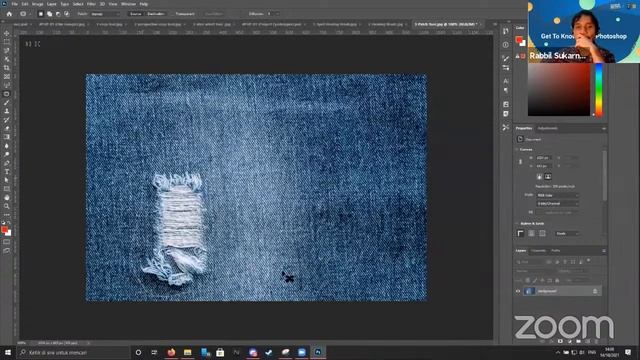Select the Rectangular Marquee tool
The height and width of the screenshot is (360, 640).
click(x=7, y=42)
